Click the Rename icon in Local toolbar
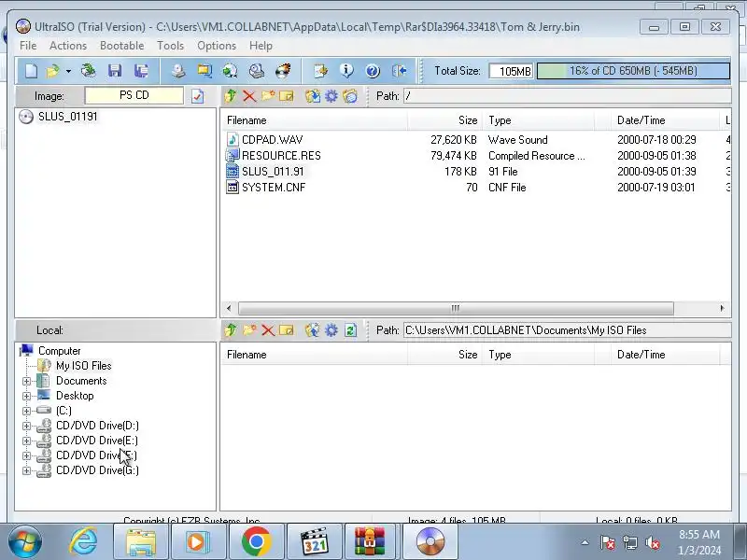This screenshot has width=747, height=560. [x=287, y=330]
